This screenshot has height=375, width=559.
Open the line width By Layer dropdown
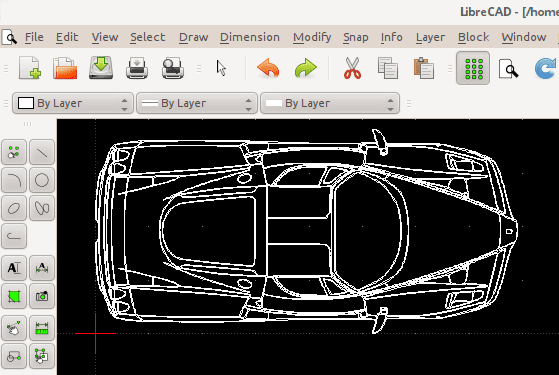(x=197, y=103)
